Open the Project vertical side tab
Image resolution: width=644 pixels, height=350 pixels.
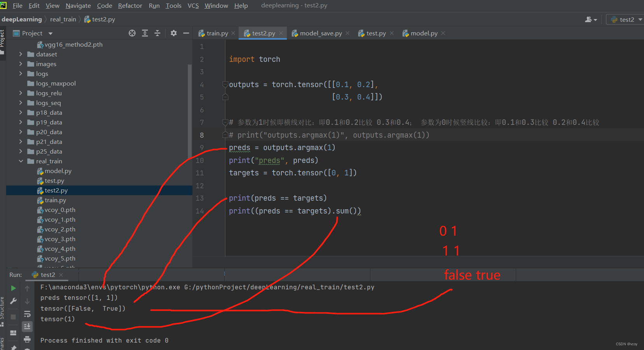[x=2, y=42]
